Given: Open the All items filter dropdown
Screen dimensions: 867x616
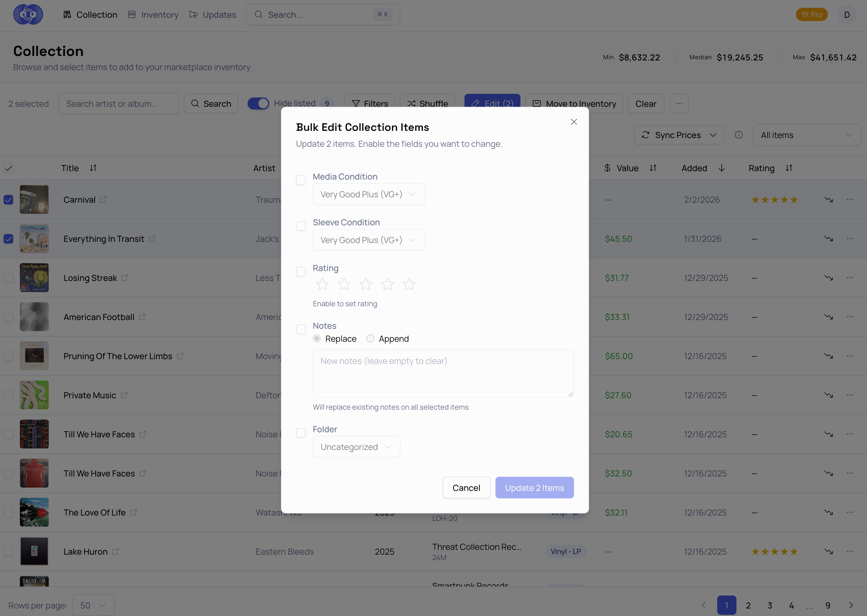Looking at the screenshot, I should [807, 135].
